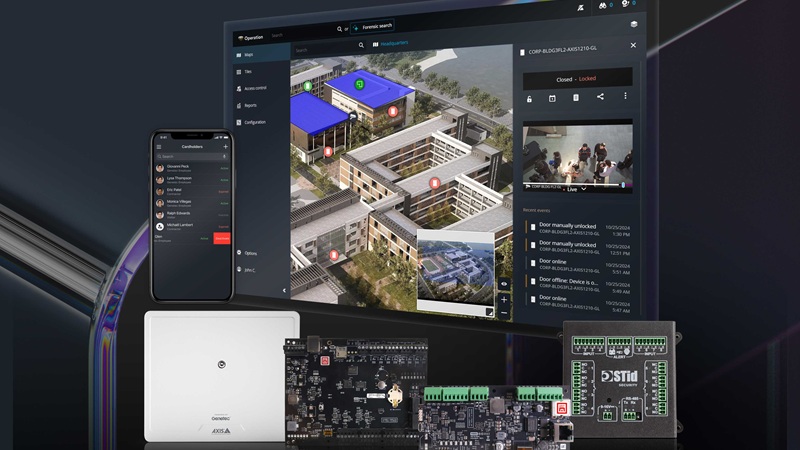Click the red door marker near the lower-left building
Viewport: 800px width, 450px height.
point(334,255)
